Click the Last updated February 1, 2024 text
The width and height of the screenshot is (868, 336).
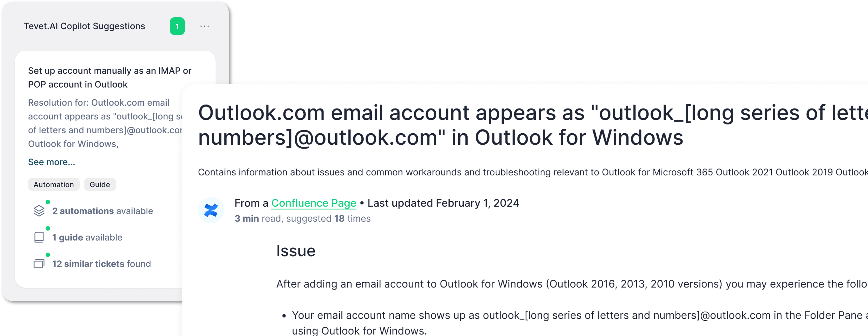coord(443,203)
